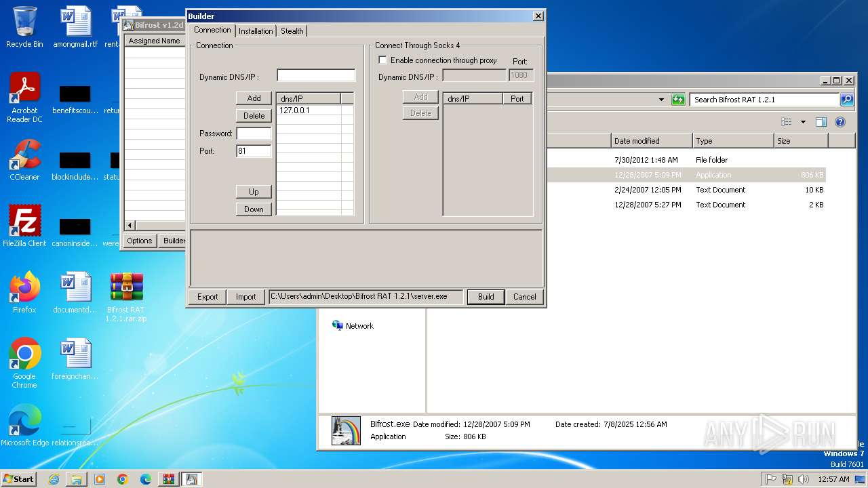Click server.exe output path field
This screenshot has width=868, height=488.
[366, 297]
